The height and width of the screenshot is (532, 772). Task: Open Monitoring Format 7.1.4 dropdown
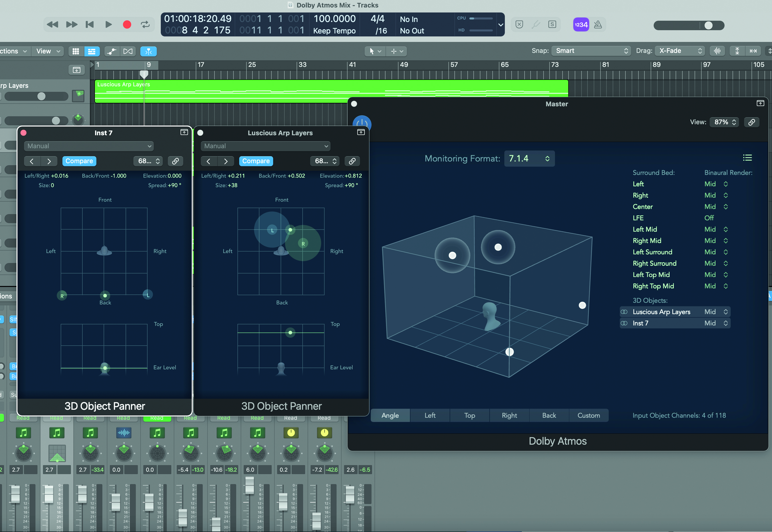click(529, 158)
